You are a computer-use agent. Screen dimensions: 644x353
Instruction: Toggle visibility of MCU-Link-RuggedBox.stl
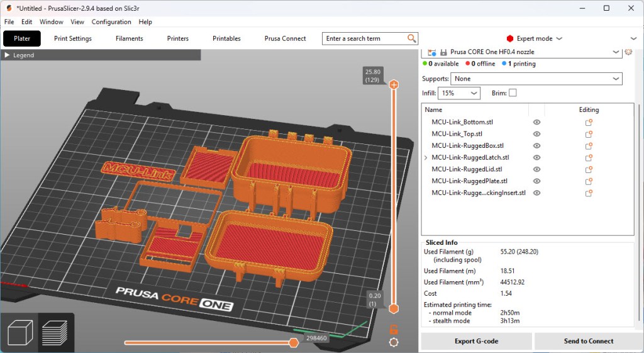point(537,146)
